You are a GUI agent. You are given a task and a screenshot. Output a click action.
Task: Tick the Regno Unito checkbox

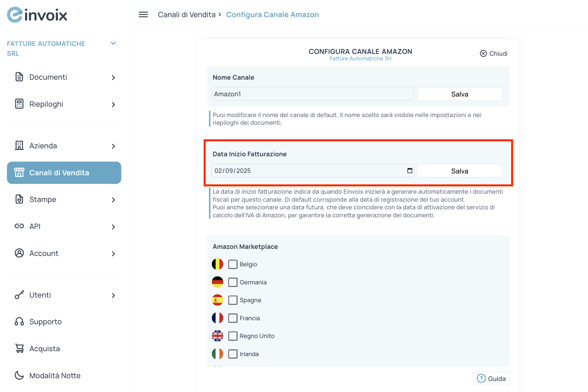pos(233,336)
